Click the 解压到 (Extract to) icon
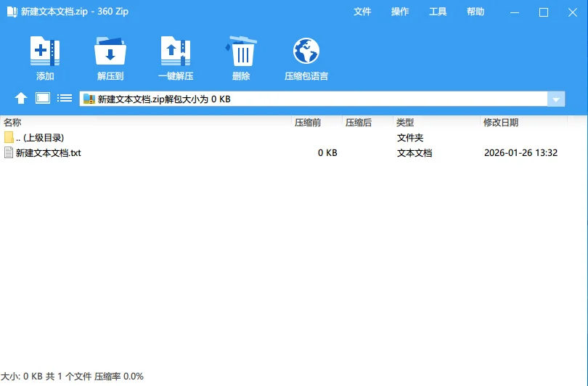 pyautogui.click(x=110, y=51)
